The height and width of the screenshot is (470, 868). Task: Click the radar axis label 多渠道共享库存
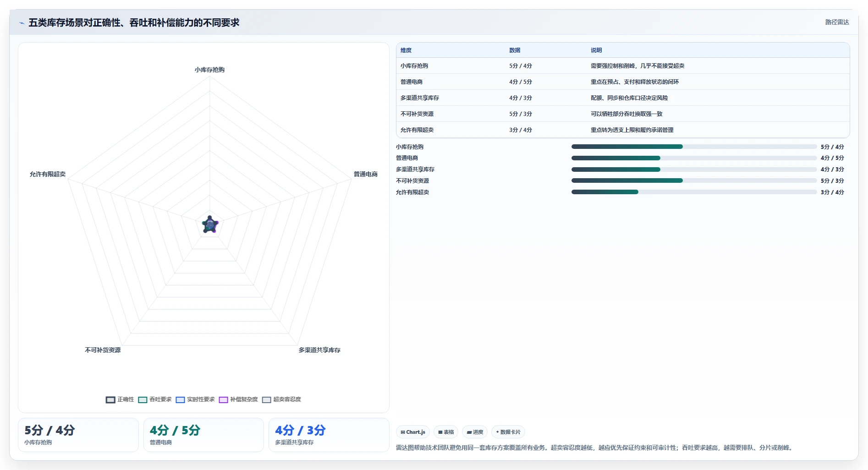tap(319, 350)
